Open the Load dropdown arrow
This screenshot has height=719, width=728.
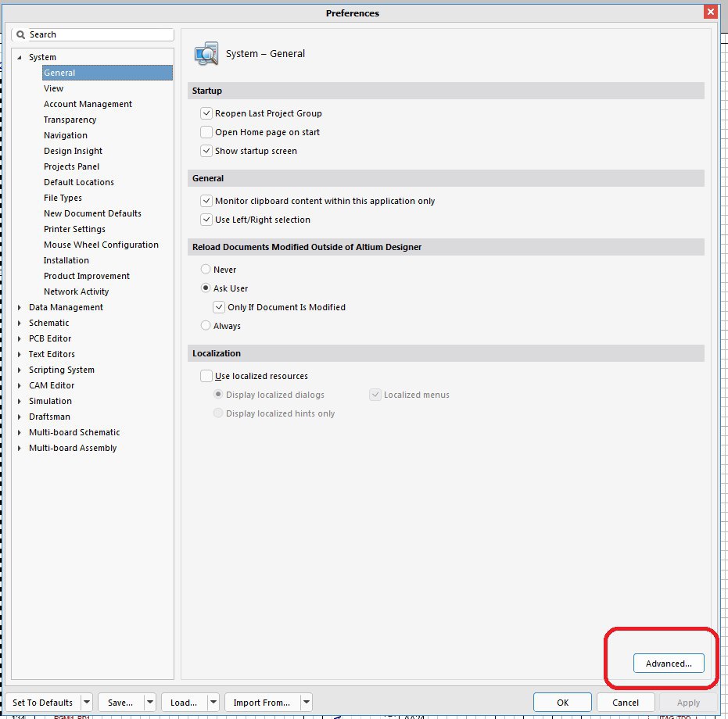tap(213, 703)
